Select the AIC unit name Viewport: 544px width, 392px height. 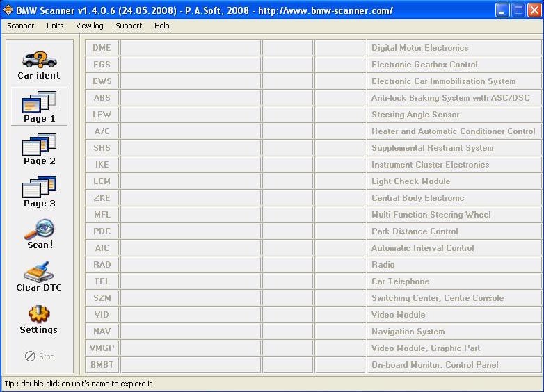pyautogui.click(x=102, y=248)
